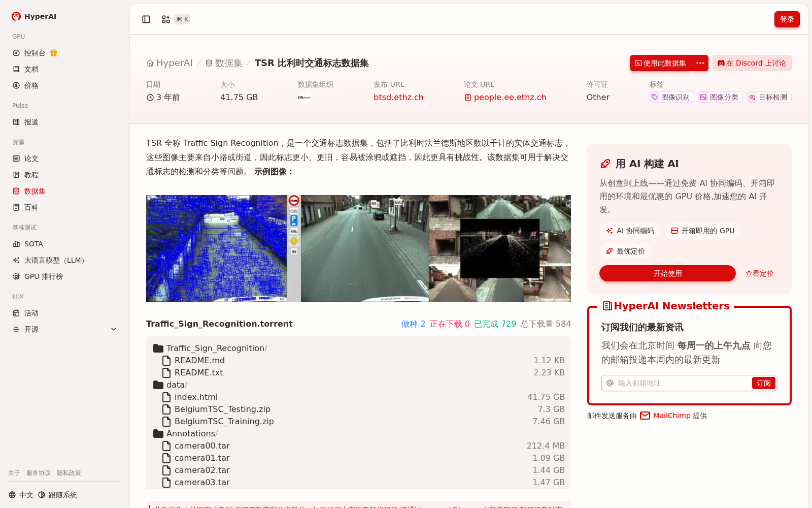
Task: Click the 订阅 subscribe button
Action: click(x=763, y=383)
